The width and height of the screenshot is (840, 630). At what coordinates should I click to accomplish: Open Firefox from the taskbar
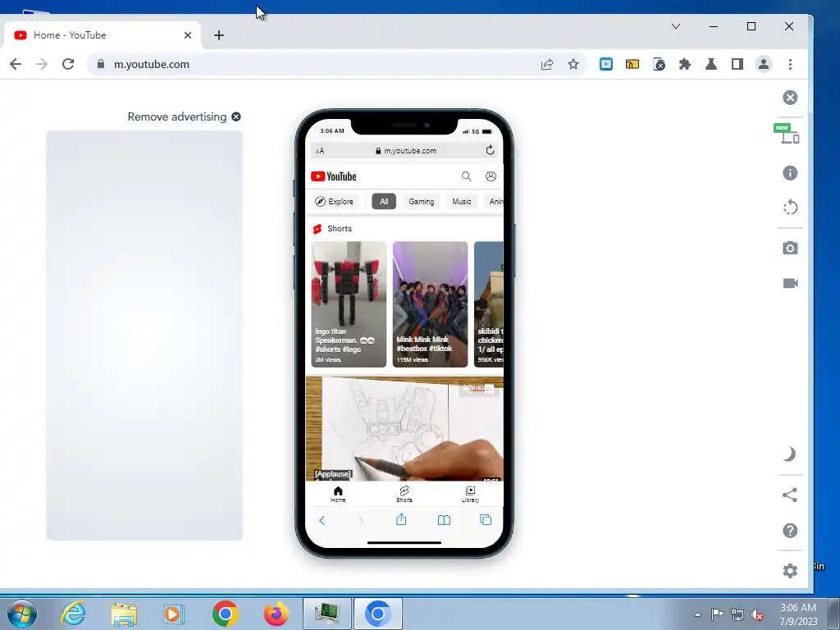tap(276, 614)
